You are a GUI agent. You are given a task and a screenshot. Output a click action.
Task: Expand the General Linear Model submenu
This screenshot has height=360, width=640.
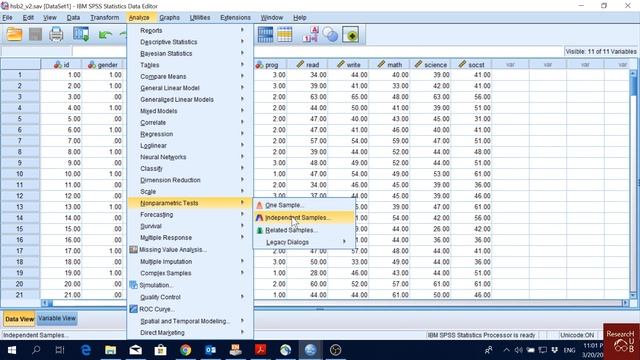click(190, 88)
